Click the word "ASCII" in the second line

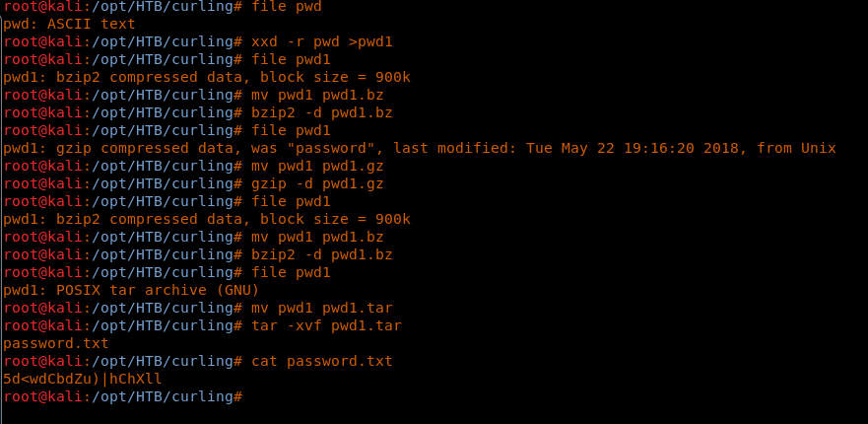[x=69, y=25]
